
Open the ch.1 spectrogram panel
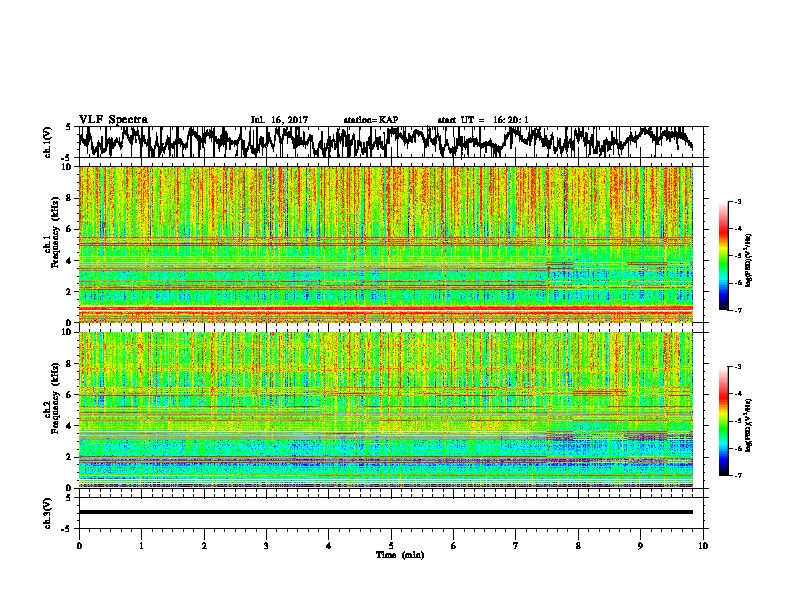(x=386, y=244)
